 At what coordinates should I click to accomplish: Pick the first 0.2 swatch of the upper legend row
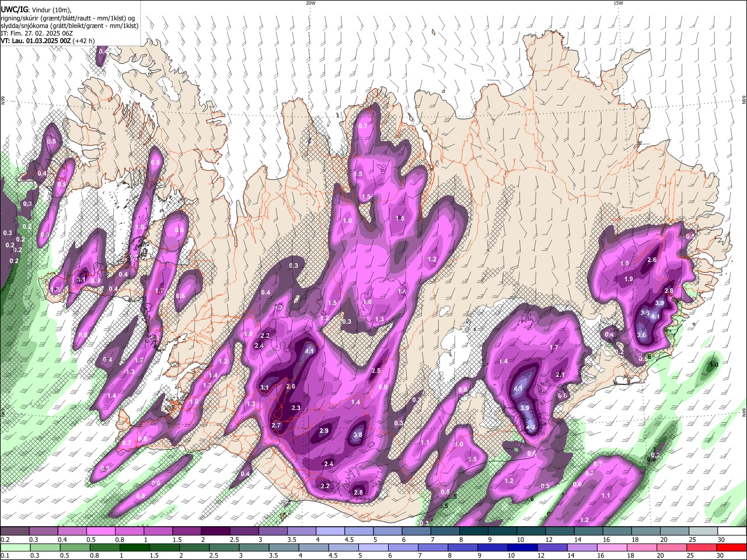click(x=15, y=531)
